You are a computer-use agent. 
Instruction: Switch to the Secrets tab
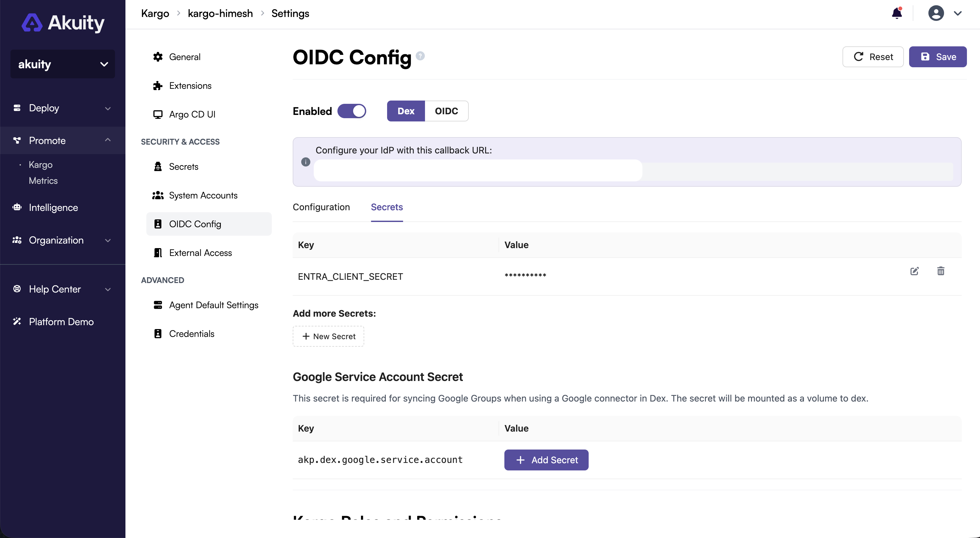tap(386, 207)
